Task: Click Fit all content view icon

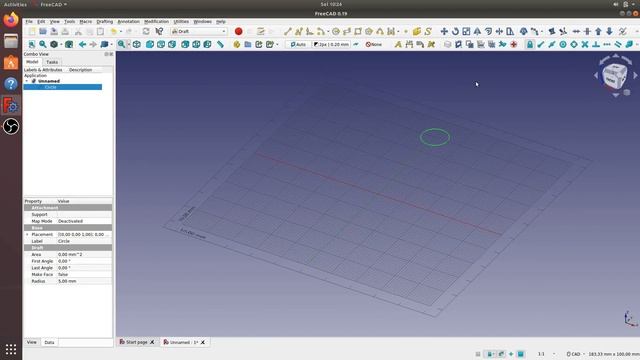Action: point(32,44)
